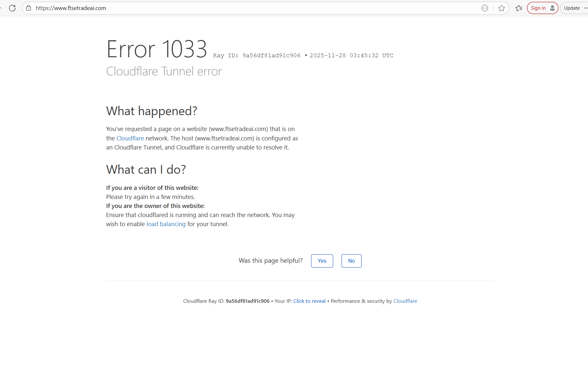Open the browser settings and more menu
This screenshot has height=372, width=588.
click(585, 8)
